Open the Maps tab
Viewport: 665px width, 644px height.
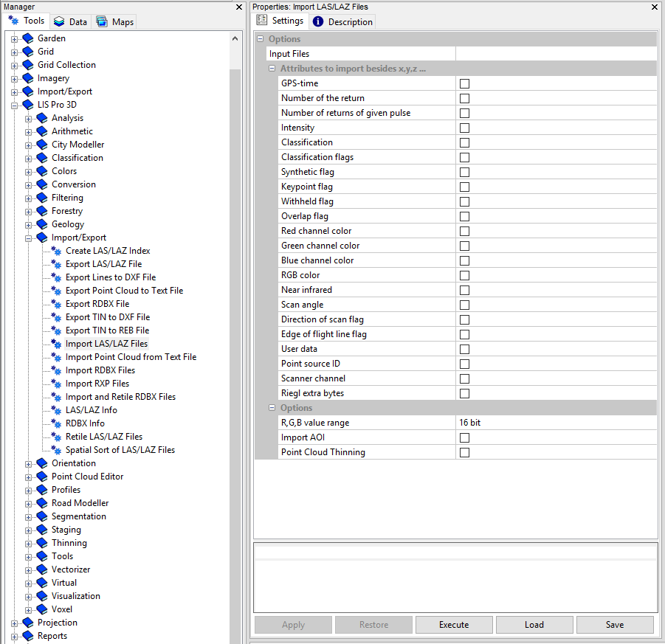pyautogui.click(x=115, y=21)
